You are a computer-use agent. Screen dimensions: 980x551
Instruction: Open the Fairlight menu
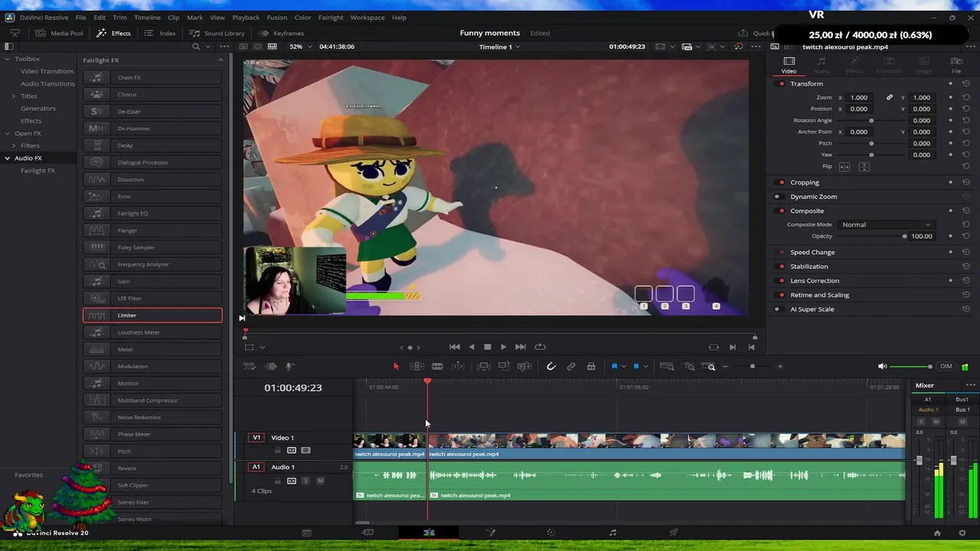(331, 18)
